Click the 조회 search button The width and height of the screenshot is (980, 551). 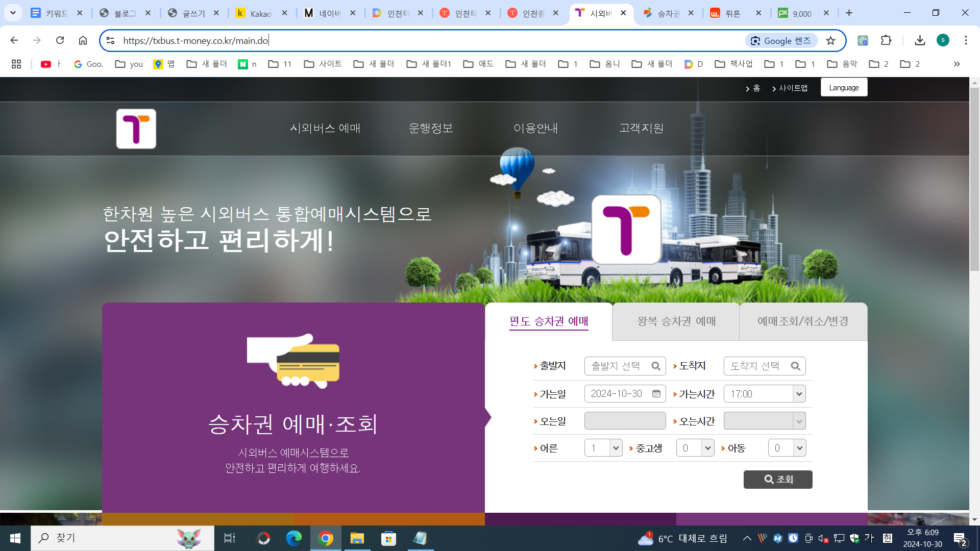tap(778, 480)
